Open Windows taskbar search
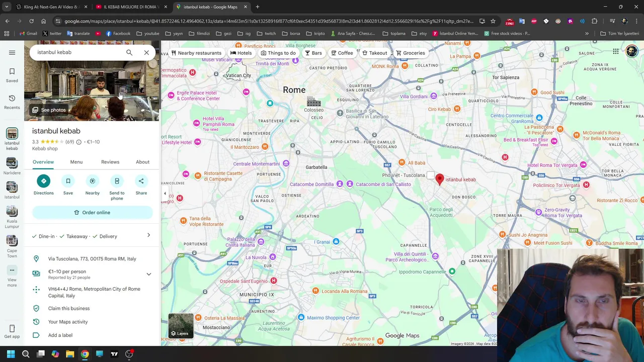 coord(26,354)
